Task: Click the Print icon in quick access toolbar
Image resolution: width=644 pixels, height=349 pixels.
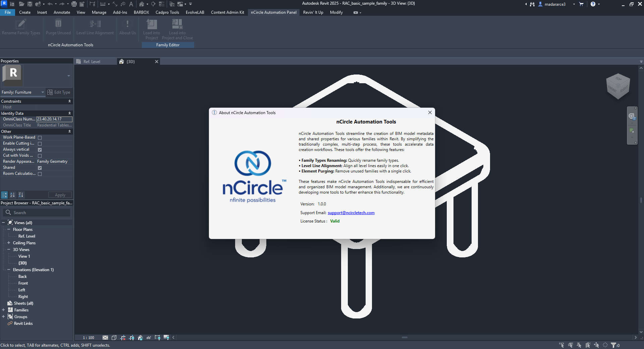Action: click(x=74, y=4)
